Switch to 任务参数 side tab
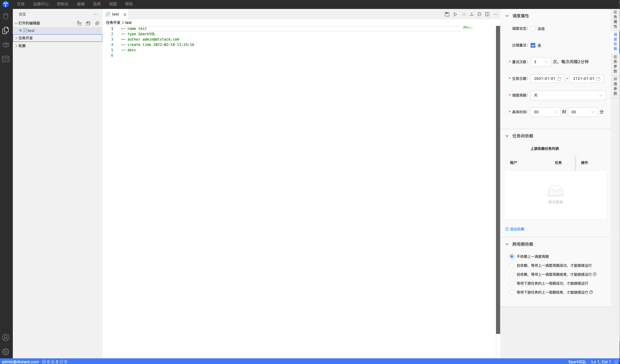This screenshot has width=620, height=364. pos(615,64)
